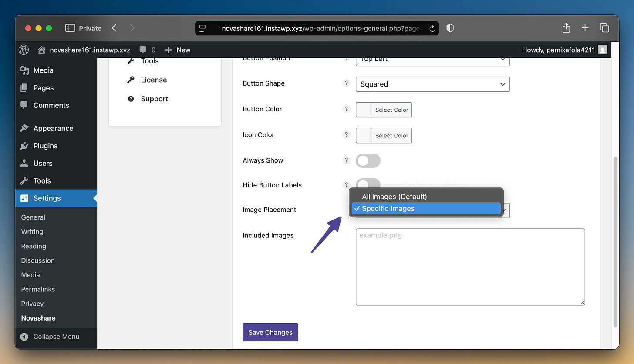This screenshot has height=364, width=634.
Task: Open Discussion settings submenu
Action: [x=38, y=260]
